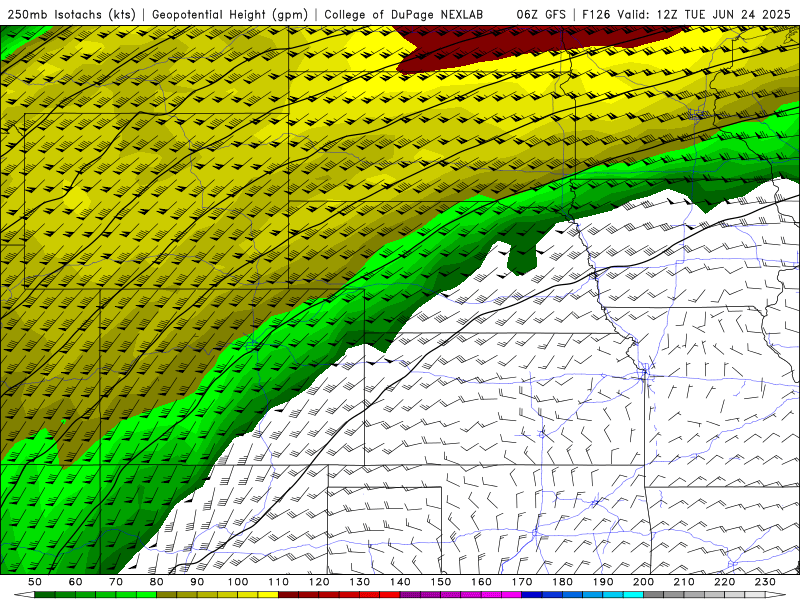
Task: Click the 120 label on the color scale
Action: [x=319, y=582]
